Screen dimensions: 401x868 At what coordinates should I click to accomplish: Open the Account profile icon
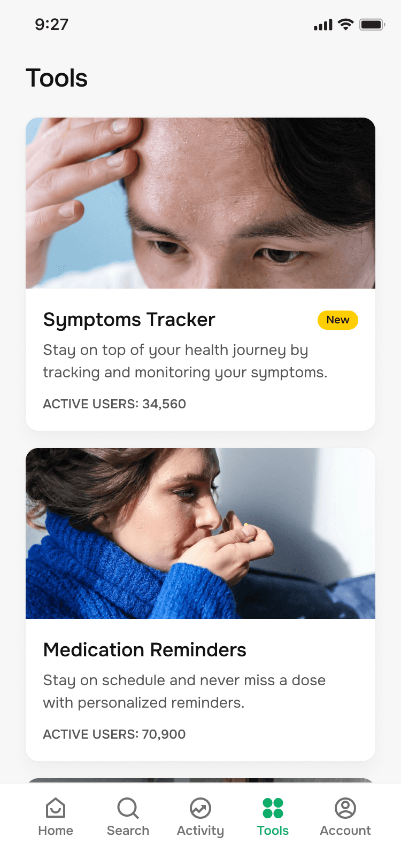coord(345,808)
